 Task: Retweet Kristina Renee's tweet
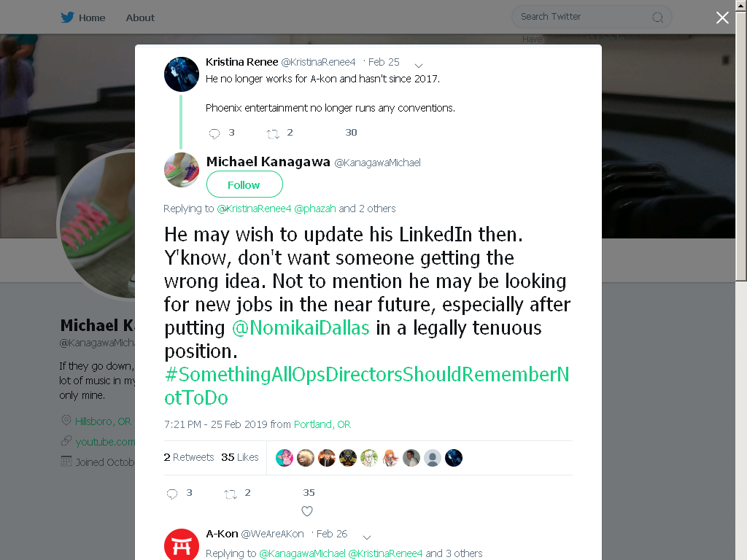pos(273,134)
